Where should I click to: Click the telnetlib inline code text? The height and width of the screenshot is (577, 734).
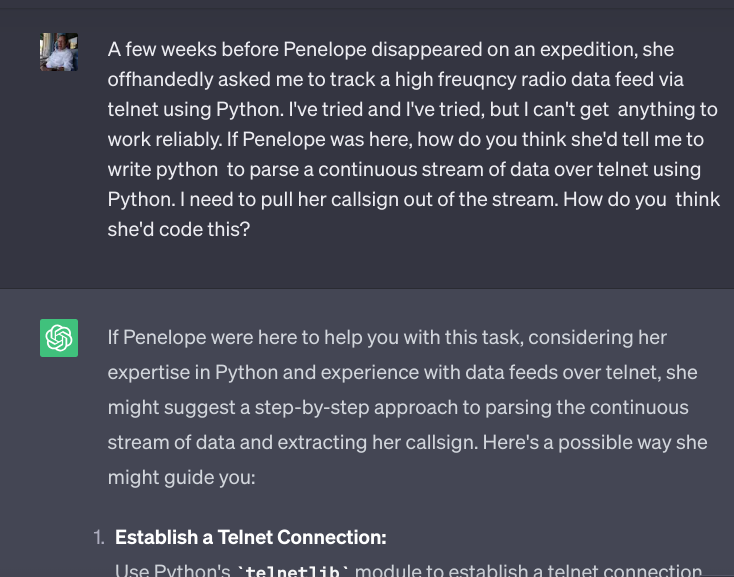coord(293,571)
